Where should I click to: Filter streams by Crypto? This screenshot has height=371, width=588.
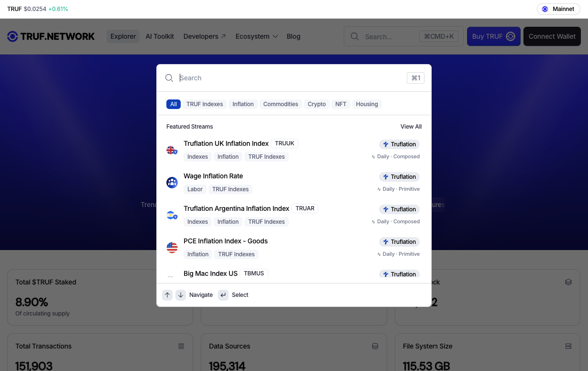316,104
